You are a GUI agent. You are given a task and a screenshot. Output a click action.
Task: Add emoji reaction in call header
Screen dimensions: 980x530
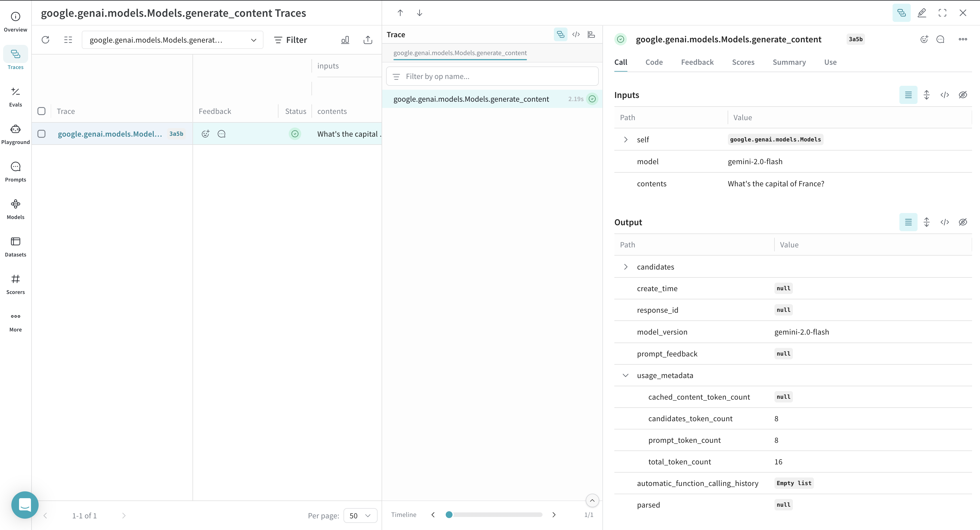click(924, 39)
